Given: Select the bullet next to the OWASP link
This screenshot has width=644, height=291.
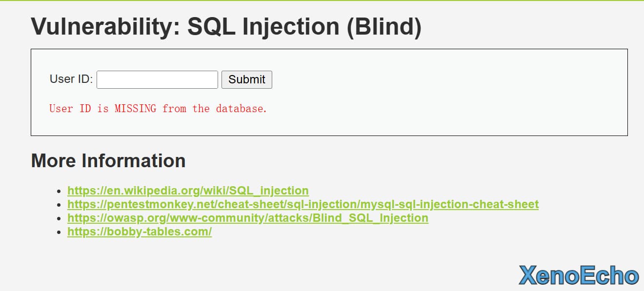Looking at the screenshot, I should (59, 218).
